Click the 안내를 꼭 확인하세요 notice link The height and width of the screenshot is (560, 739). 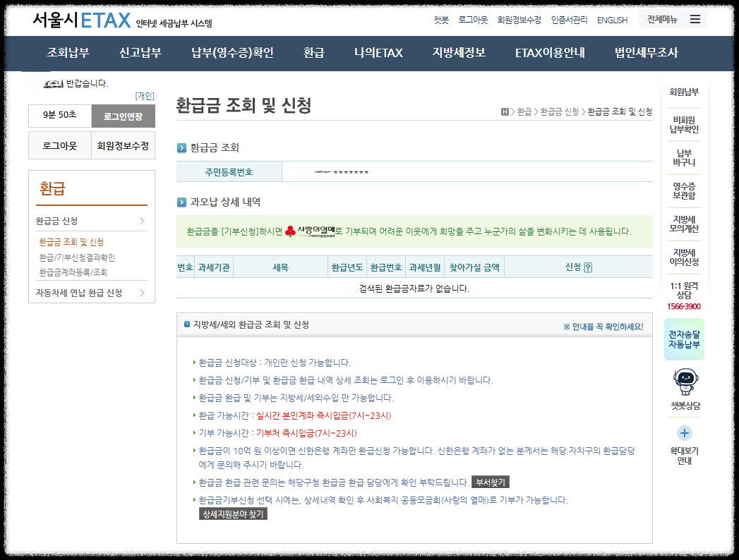[603, 327]
